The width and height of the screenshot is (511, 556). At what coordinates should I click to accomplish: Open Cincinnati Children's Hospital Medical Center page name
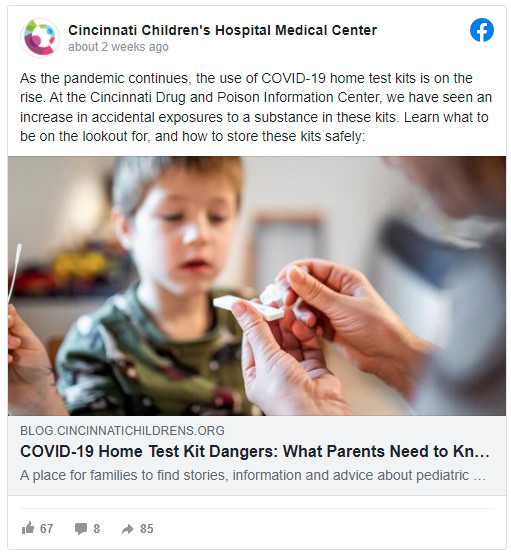[x=222, y=30]
